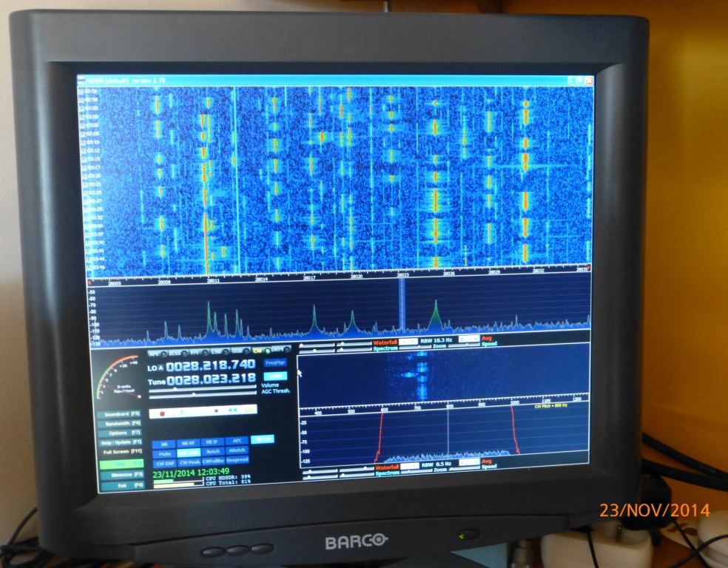Screen dimensions: 728x568
Task: Enable AFC frequency control
Action: [x=237, y=441]
